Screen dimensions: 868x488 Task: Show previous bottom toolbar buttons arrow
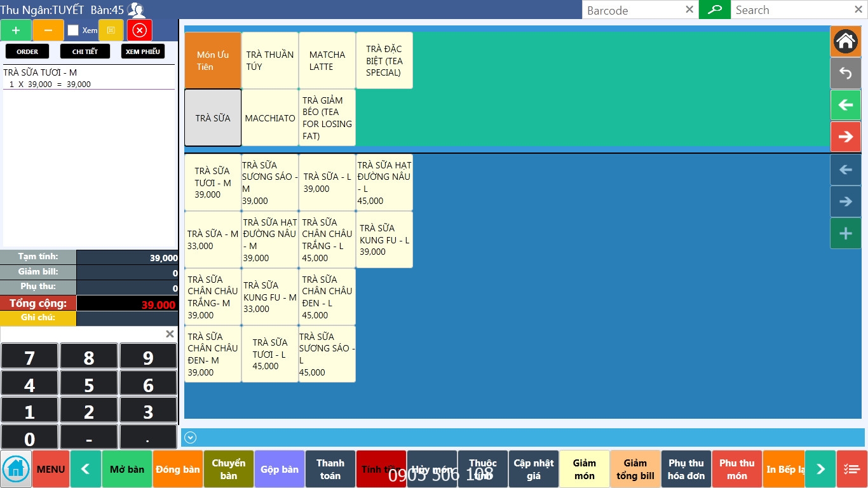[x=86, y=469]
